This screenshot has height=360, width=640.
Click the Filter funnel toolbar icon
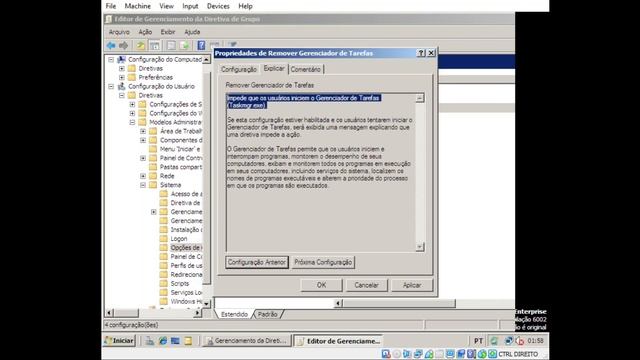[233, 44]
